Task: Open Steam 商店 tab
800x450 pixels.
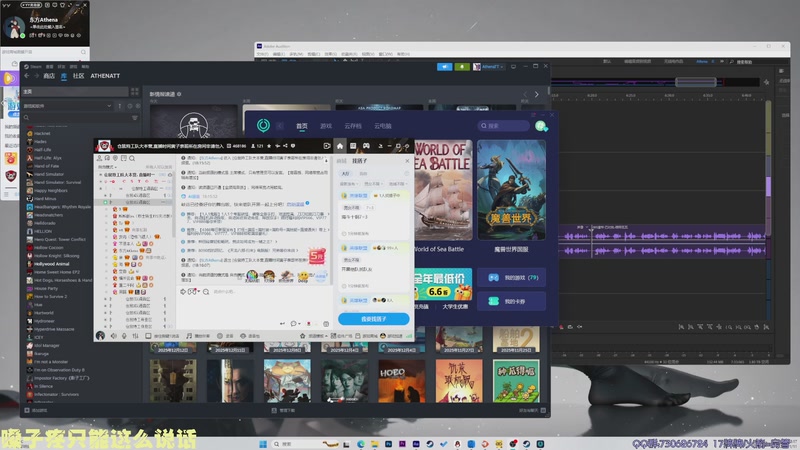Action: click(x=49, y=76)
